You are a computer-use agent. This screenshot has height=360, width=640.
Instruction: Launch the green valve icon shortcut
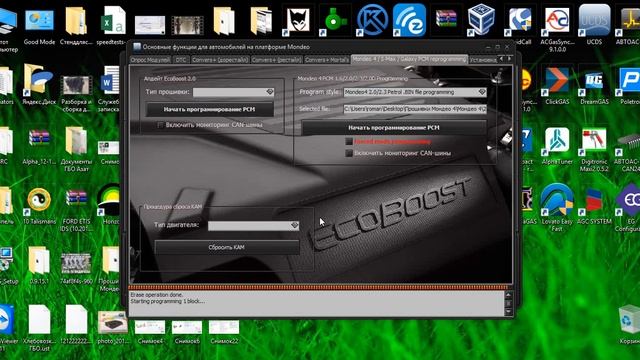tap(335, 20)
